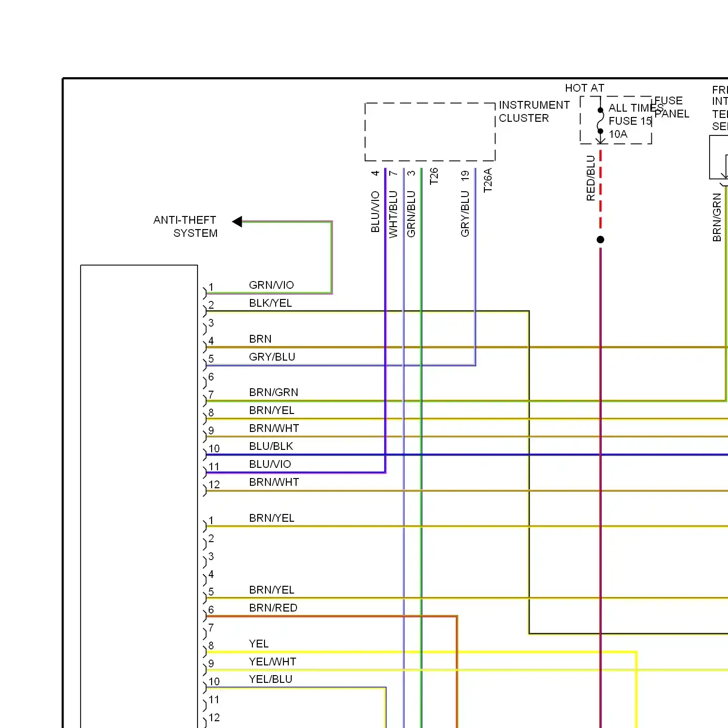Select the YEL/BLU wire label at pin 10
Image resolution: width=728 pixels, height=728 pixels.
[270, 679]
